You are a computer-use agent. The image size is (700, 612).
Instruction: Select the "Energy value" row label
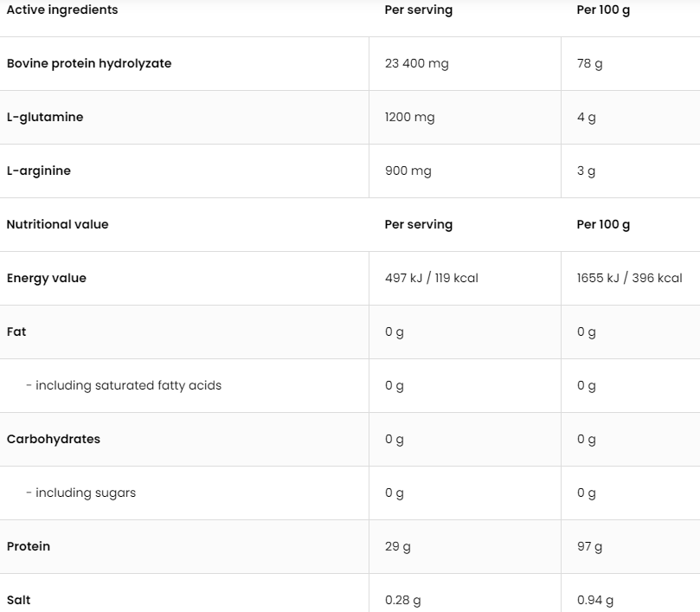point(47,278)
